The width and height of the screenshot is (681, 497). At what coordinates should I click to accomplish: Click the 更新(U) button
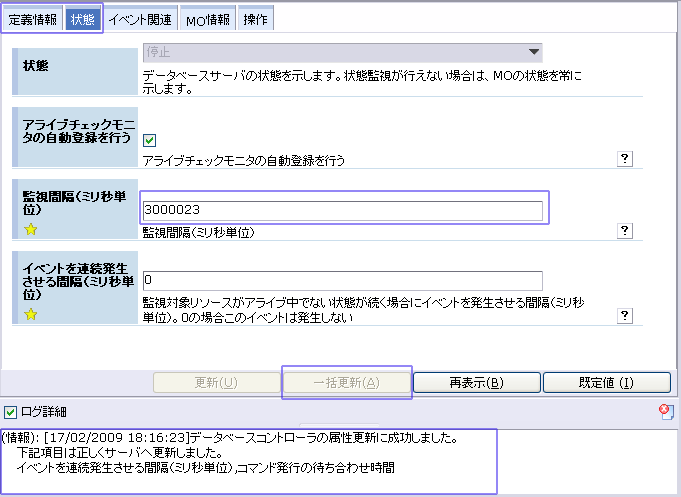click(215, 383)
